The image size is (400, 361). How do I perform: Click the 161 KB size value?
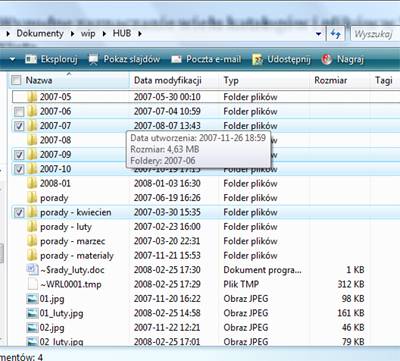point(351,313)
